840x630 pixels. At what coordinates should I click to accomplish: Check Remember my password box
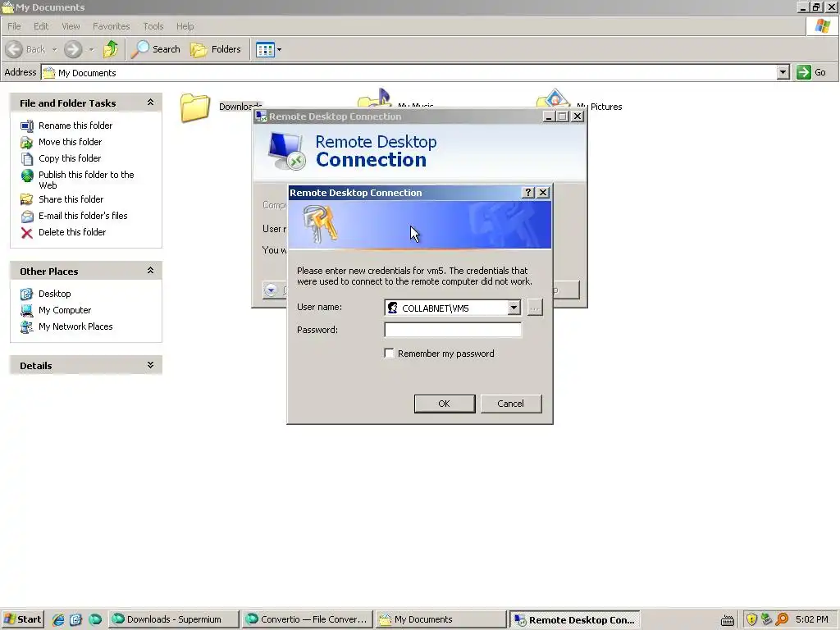tap(390, 354)
